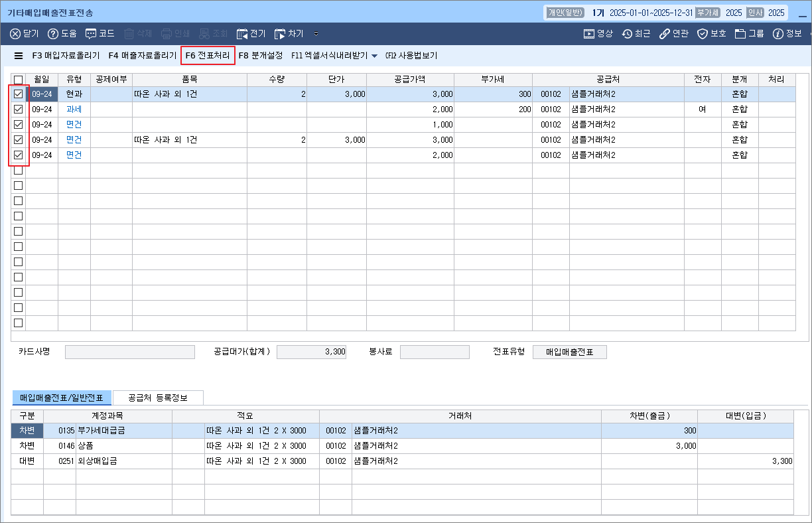Click the 닫기 close icon in toolbar
Image resolution: width=812 pixels, height=523 pixels.
15,33
